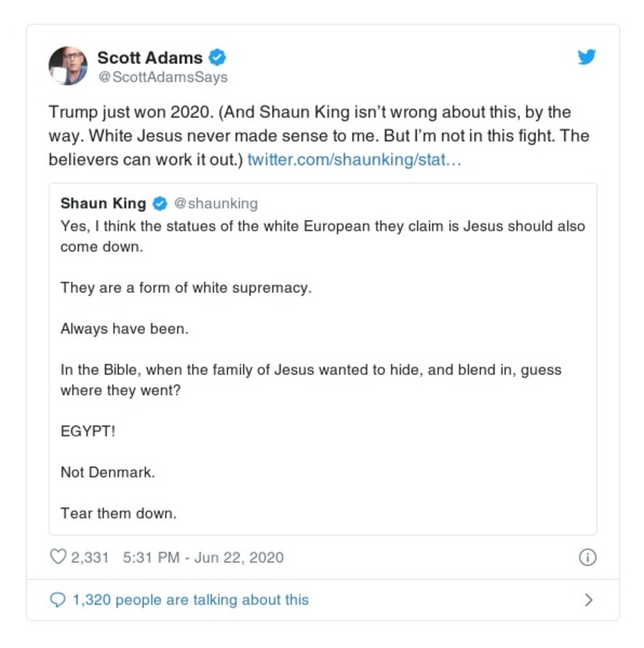Click the chevron arrow next to the conversation link
Image resolution: width=644 pixels, height=648 pixels.
(588, 599)
